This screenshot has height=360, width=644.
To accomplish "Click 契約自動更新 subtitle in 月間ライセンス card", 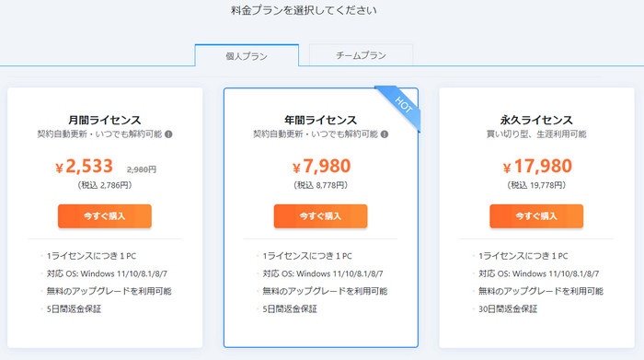I will click(99, 134).
